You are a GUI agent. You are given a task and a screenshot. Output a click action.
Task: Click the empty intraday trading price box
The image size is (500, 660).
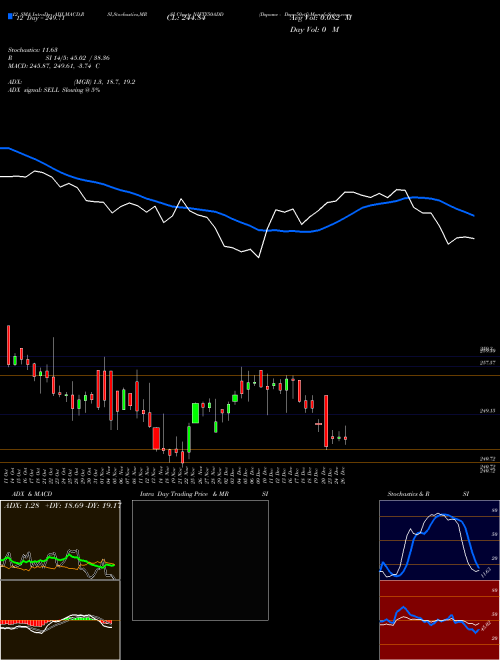click(200, 560)
